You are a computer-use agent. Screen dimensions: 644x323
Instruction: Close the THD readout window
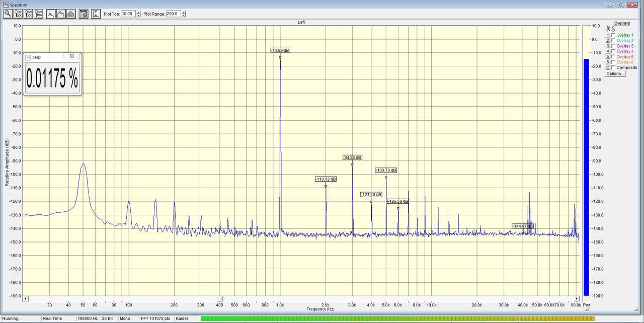72,56
